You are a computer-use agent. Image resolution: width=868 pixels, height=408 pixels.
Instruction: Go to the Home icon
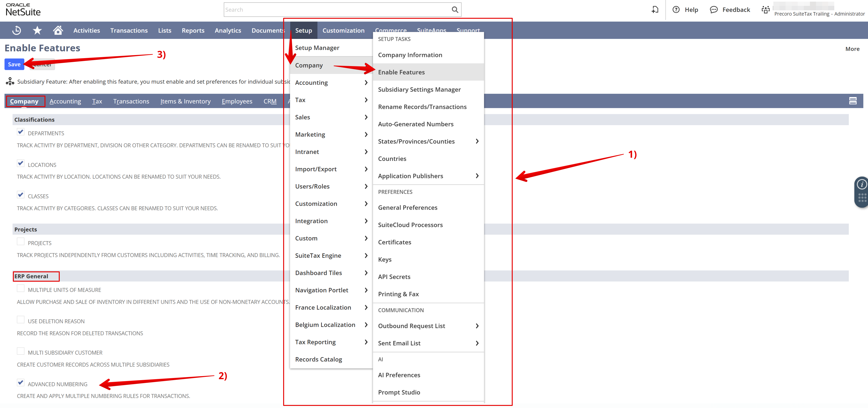(x=58, y=30)
